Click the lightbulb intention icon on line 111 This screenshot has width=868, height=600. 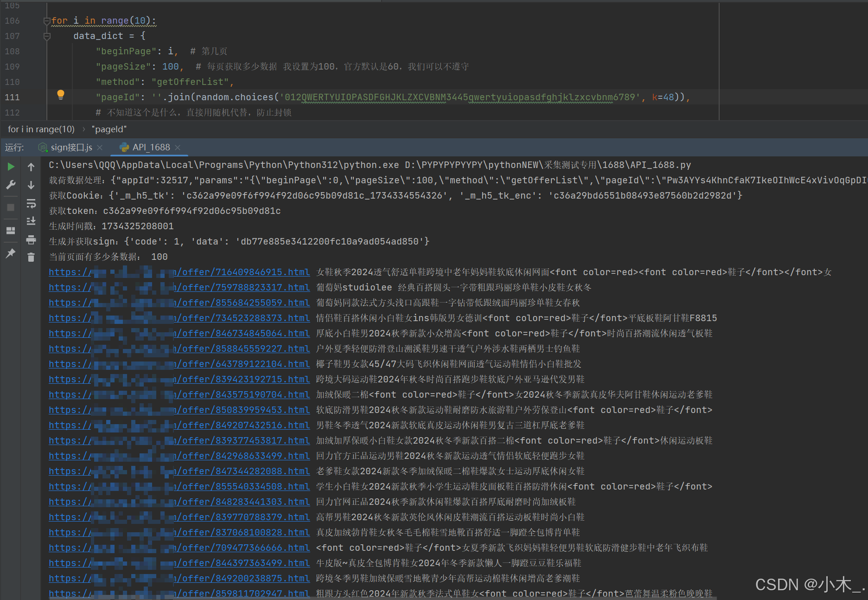[60, 96]
